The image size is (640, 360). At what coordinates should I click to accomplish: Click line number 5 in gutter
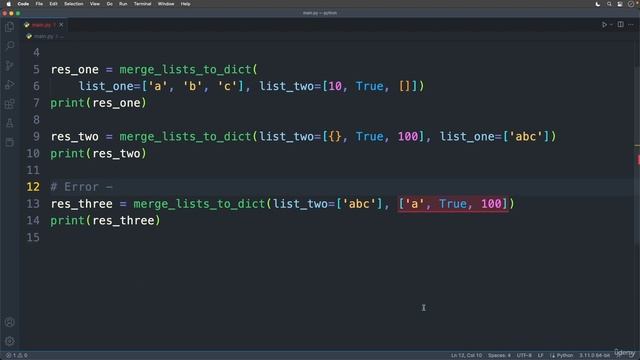pyautogui.click(x=36, y=69)
